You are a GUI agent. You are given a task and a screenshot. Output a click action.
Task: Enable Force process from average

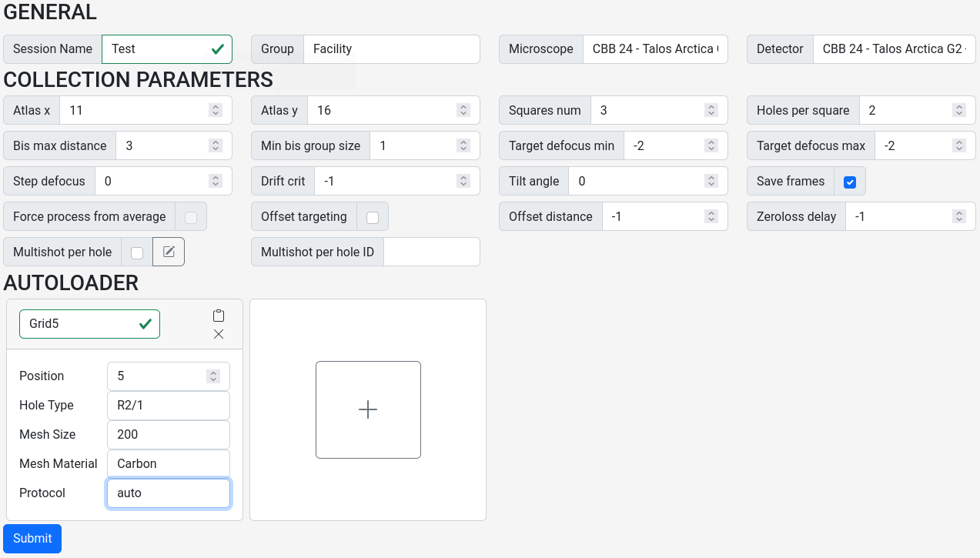tap(190, 216)
